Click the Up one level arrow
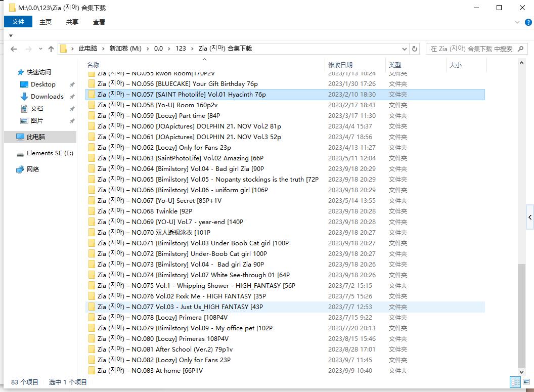The width and height of the screenshot is (534, 392). click(51, 49)
